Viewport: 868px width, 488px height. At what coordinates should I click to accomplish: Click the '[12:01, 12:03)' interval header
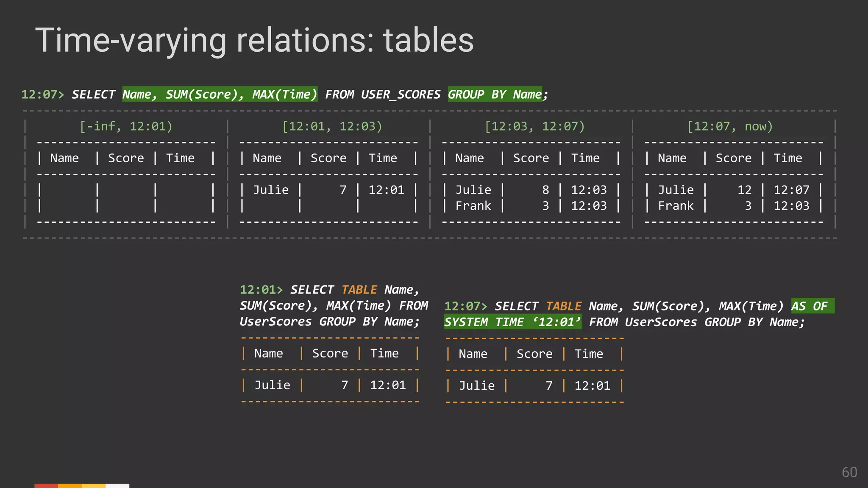tap(332, 126)
